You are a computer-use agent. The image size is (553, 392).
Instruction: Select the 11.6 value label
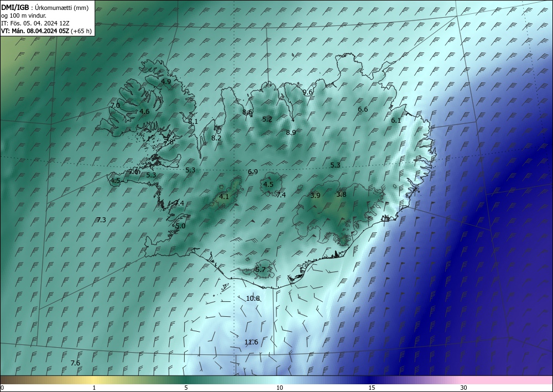[251, 342]
